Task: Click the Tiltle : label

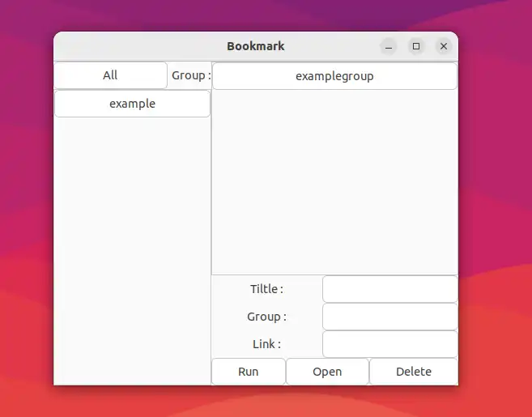Action: tap(266, 289)
